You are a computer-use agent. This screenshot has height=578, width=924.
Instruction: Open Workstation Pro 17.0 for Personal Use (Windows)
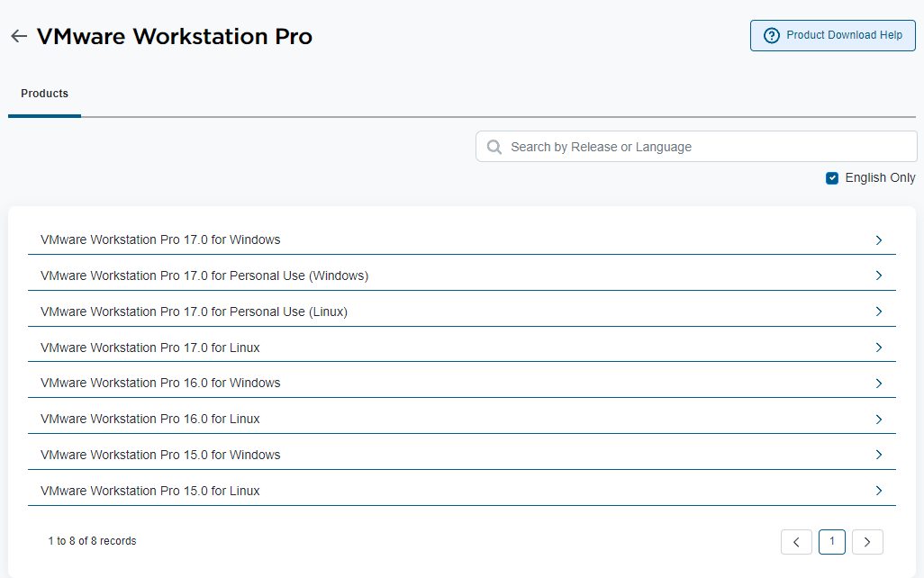[x=461, y=275]
